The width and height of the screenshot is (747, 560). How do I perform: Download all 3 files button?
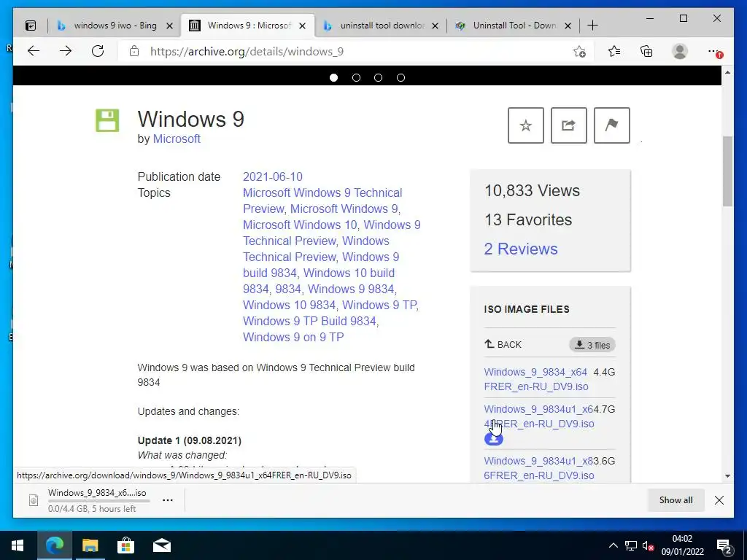point(592,345)
